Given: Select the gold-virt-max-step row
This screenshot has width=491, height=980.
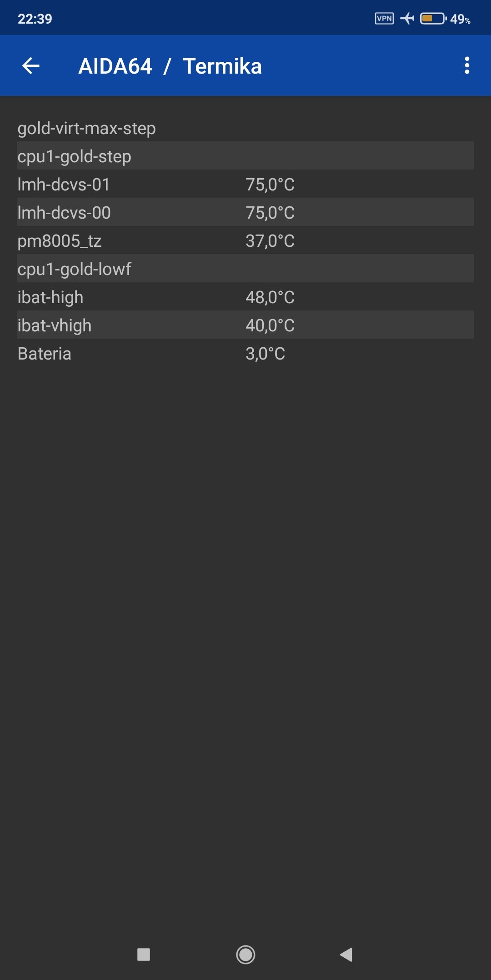Looking at the screenshot, I should [x=245, y=128].
